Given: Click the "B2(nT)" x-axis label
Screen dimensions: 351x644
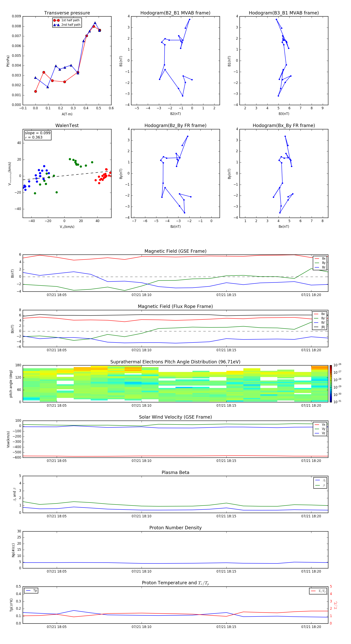Looking at the screenshot, I should 175,114.
